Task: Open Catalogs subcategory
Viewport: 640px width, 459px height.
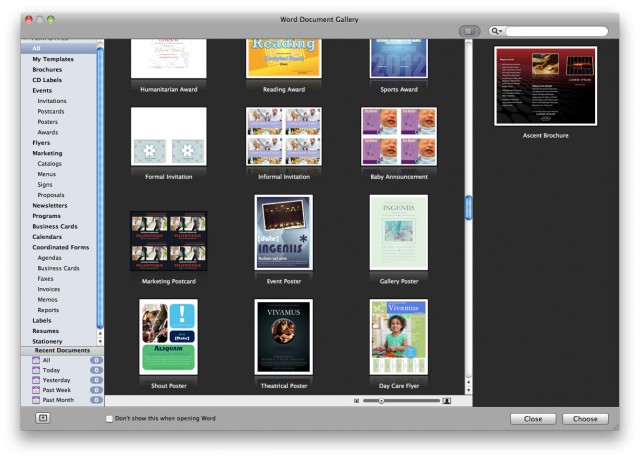Action: coord(49,164)
